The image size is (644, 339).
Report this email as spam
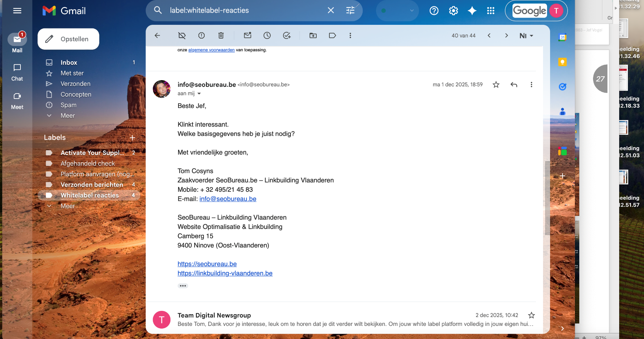[x=201, y=36]
